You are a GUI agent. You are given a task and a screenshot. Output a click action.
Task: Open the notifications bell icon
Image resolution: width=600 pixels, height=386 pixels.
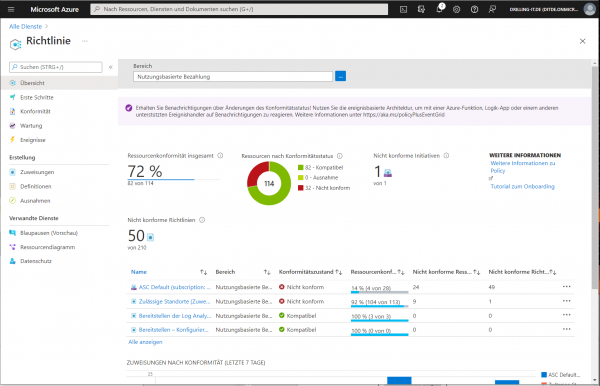coord(439,9)
